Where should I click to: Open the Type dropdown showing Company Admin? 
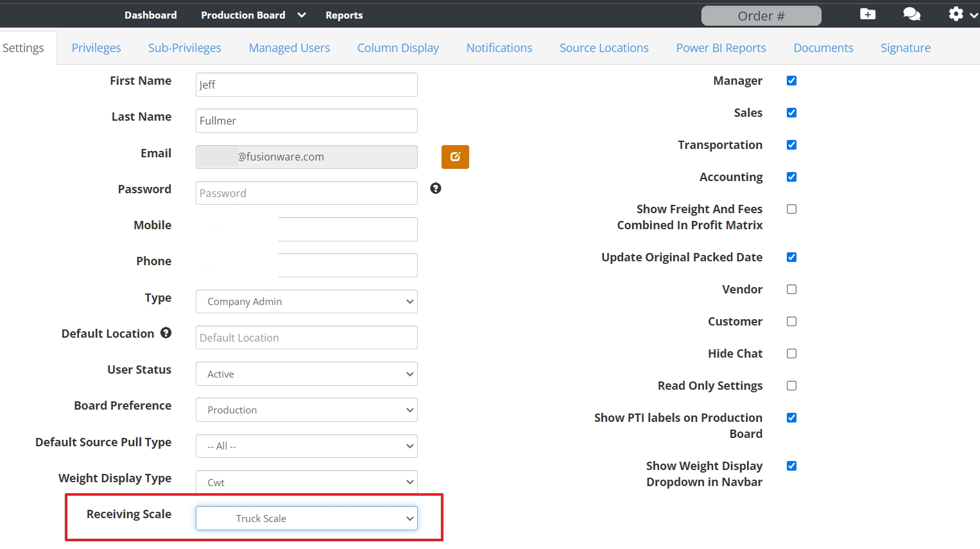click(306, 302)
